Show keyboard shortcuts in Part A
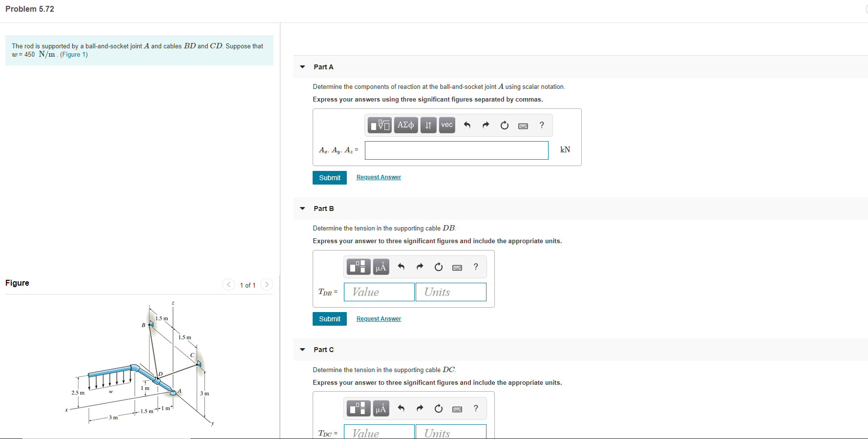The image size is (868, 439). click(x=523, y=126)
